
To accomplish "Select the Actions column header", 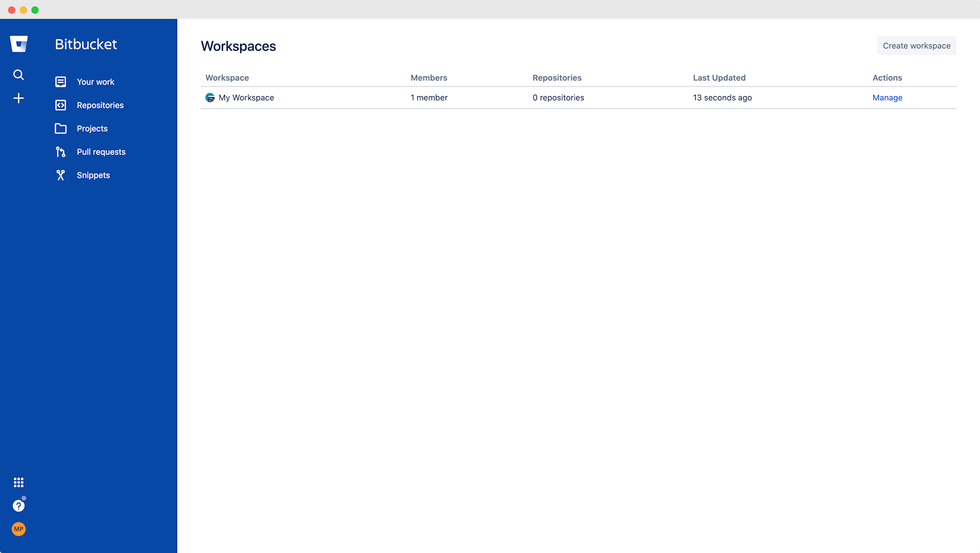I will (887, 77).
